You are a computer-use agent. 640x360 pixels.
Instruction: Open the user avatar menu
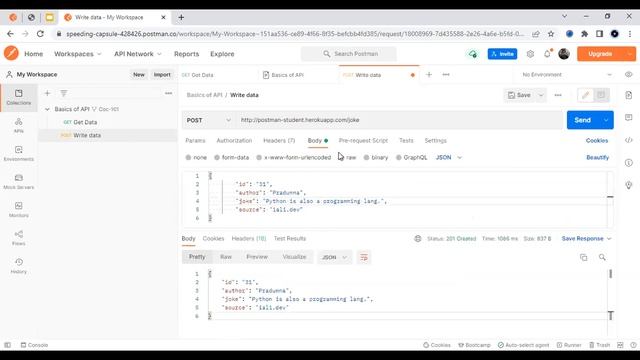[564, 53]
